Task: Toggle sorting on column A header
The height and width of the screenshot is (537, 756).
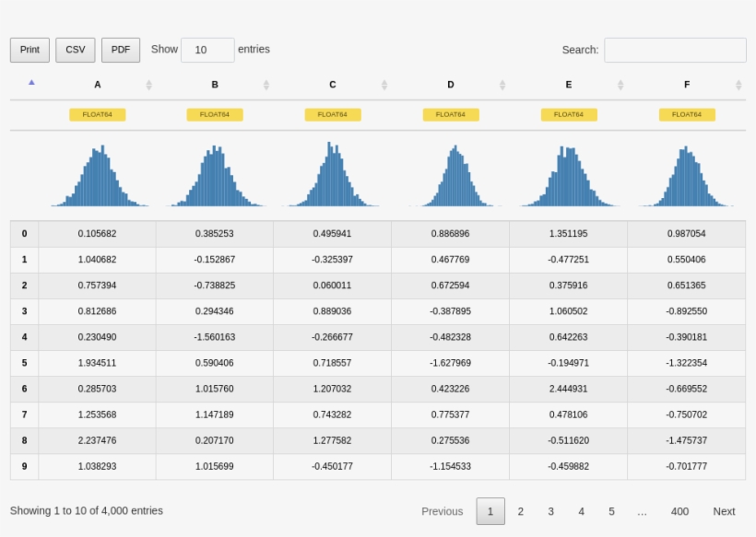Action: point(97,84)
